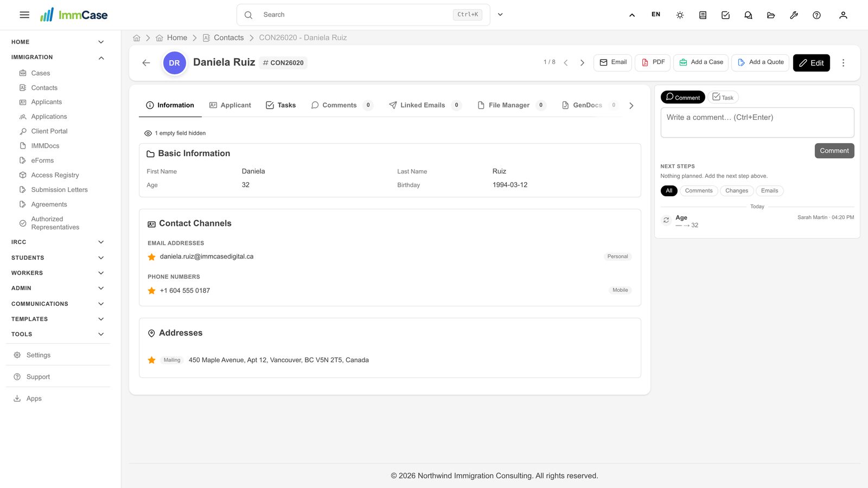Open the chat messages icon in the header
Viewport: 868px width, 488px height.
point(748,15)
